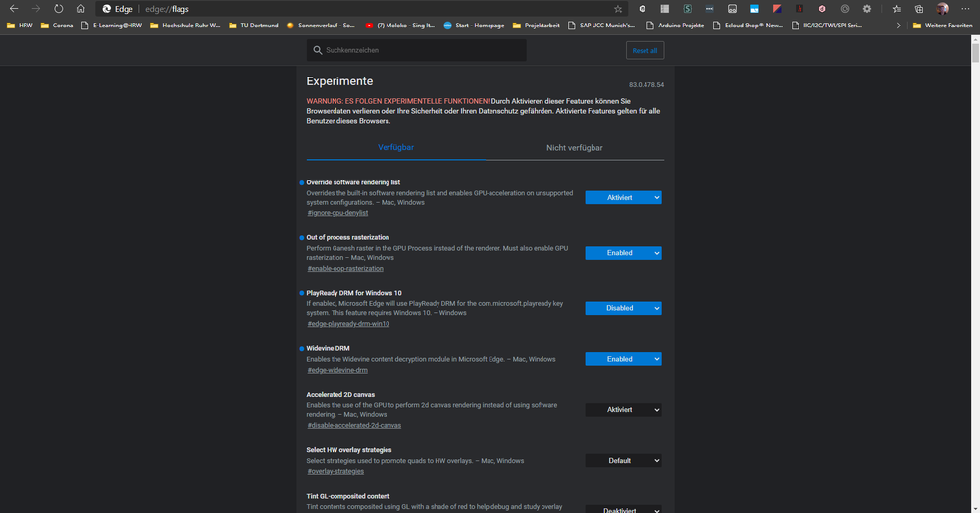Open the HRW bookmarks folder
Viewport: 980px width, 513px height.
tap(20, 26)
